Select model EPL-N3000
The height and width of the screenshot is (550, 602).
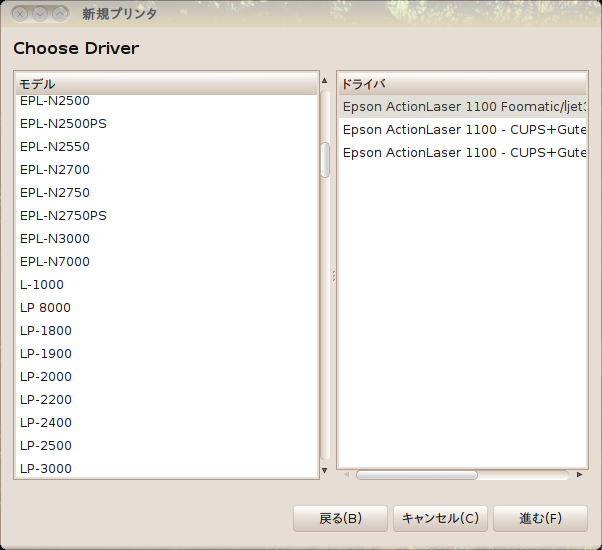(167, 239)
